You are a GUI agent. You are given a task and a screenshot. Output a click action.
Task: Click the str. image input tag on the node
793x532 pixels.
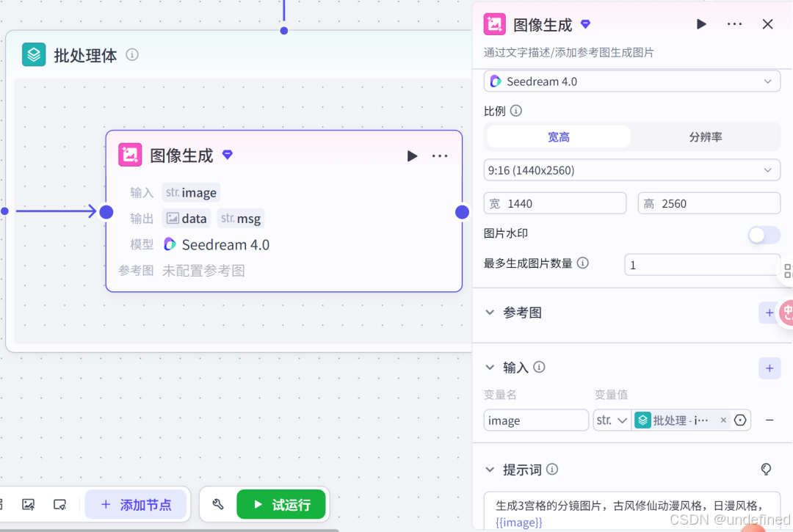click(191, 192)
